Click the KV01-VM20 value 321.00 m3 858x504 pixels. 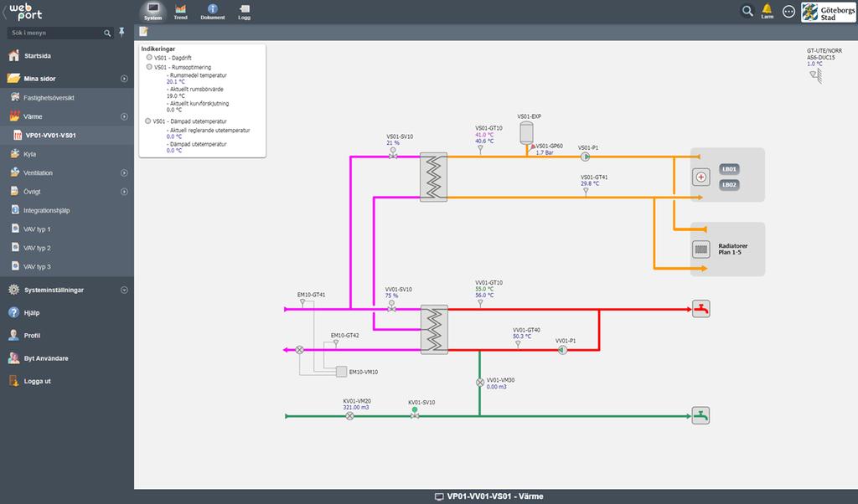pos(356,407)
